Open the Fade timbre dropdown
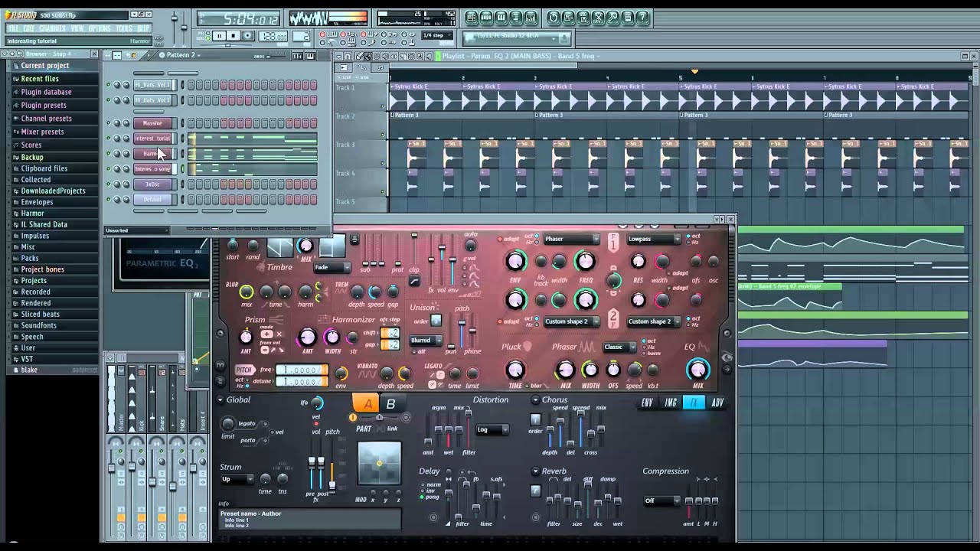 332,267
